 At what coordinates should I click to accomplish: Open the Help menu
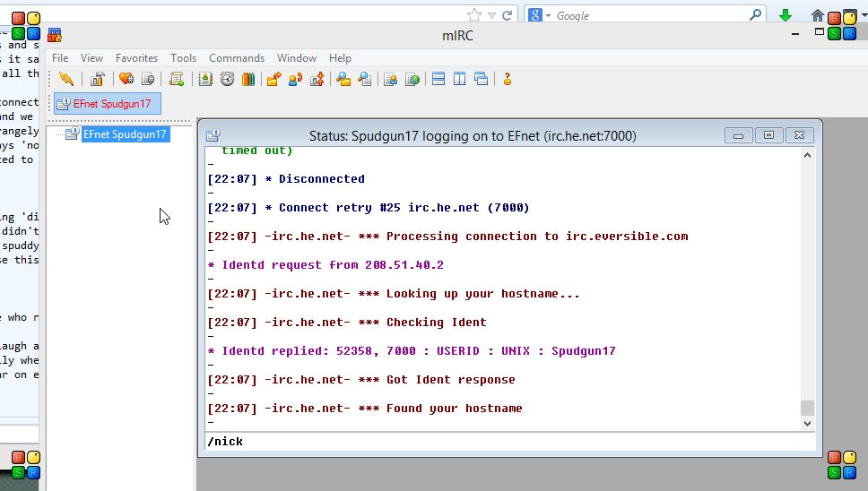tap(340, 58)
